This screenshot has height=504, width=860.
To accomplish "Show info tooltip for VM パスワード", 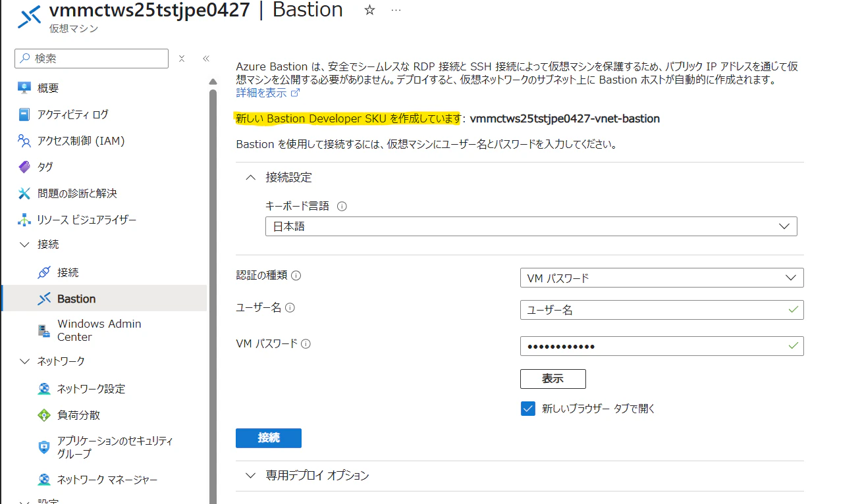I will tap(306, 343).
